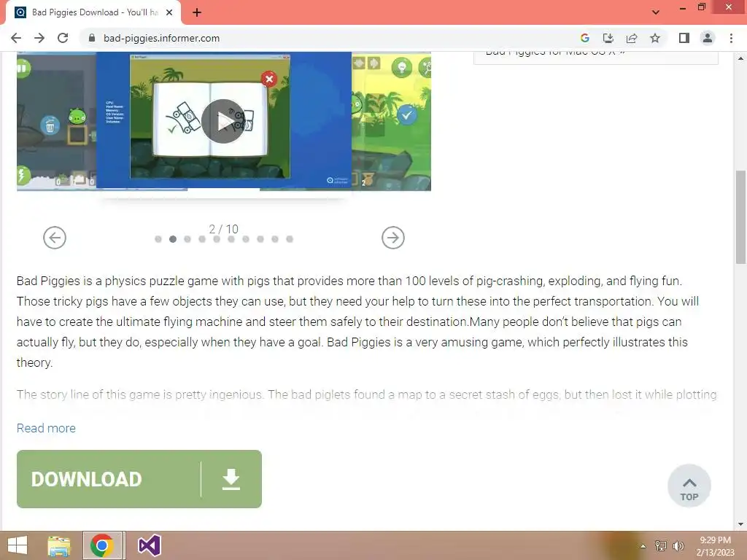Select the ninth carousel dot

pyautogui.click(x=275, y=239)
